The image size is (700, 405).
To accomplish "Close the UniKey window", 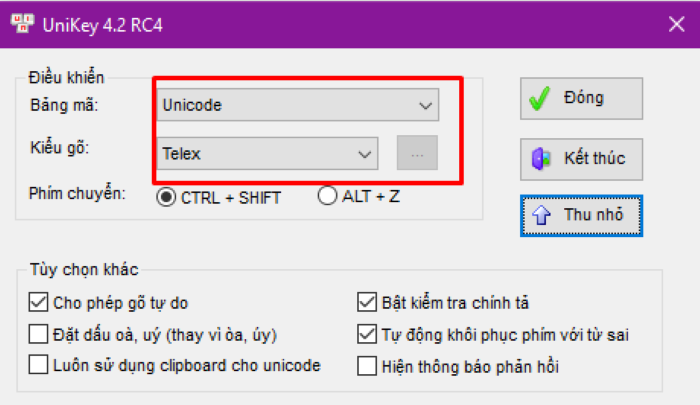I will tap(676, 25).
